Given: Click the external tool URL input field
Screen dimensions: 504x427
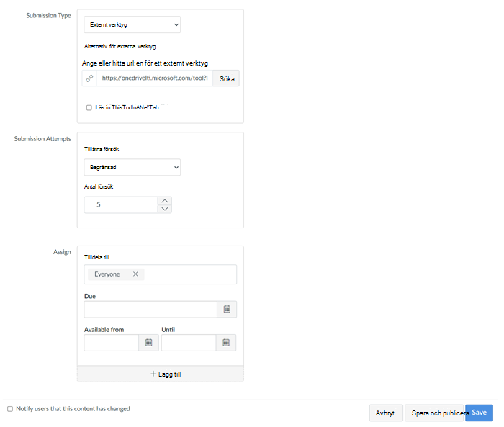Looking at the screenshot, I should [155, 78].
